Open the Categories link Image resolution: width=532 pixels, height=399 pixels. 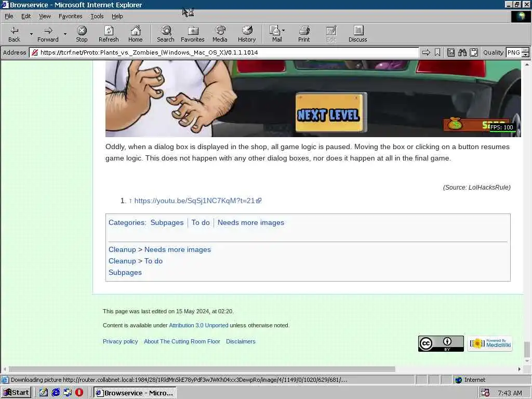126,222
